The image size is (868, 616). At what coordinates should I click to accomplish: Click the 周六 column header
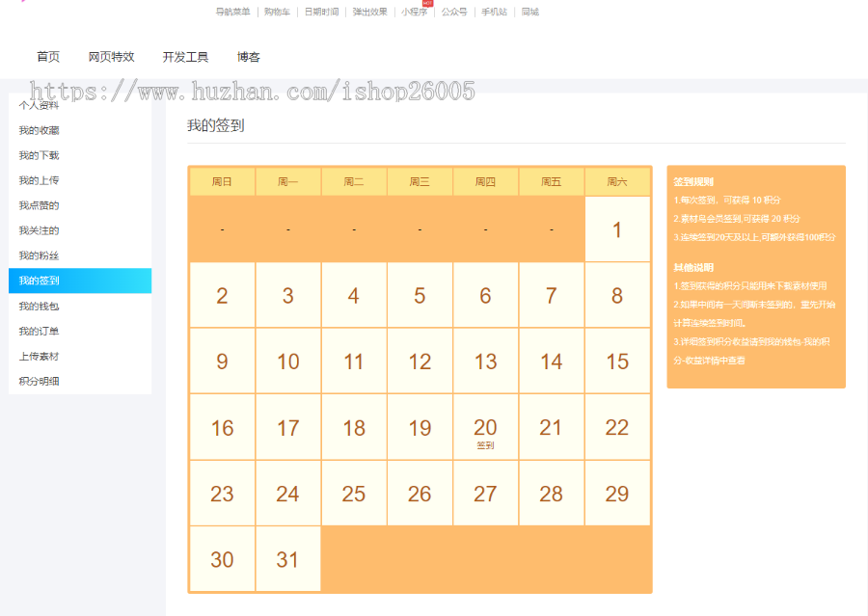tap(617, 181)
